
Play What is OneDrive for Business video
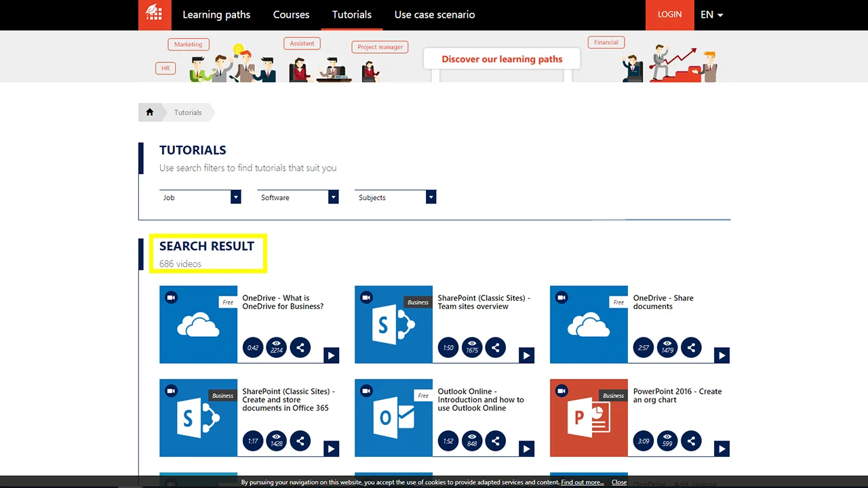point(331,355)
